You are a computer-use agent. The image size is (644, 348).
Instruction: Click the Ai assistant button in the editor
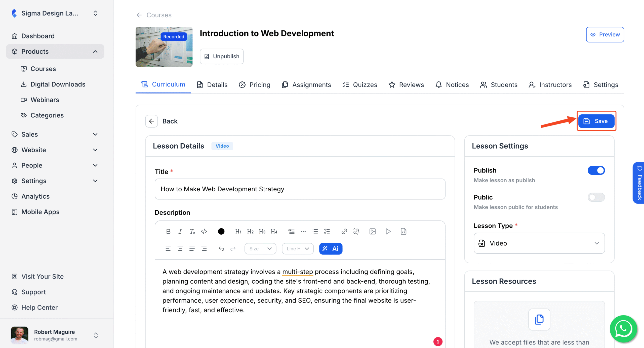(331, 248)
